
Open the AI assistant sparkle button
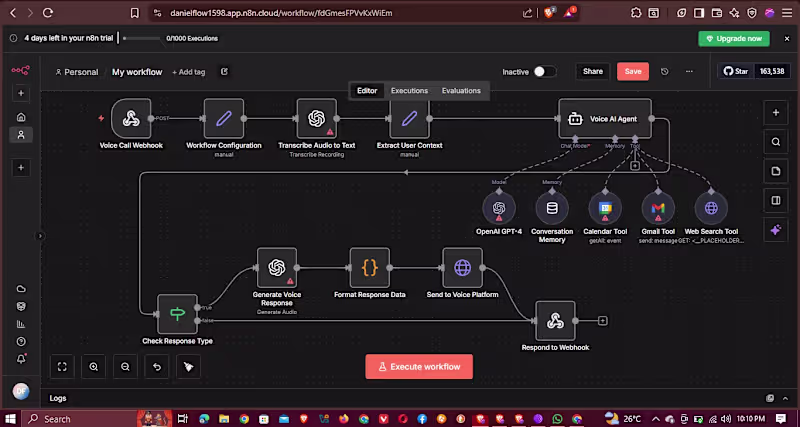pyautogui.click(x=776, y=230)
